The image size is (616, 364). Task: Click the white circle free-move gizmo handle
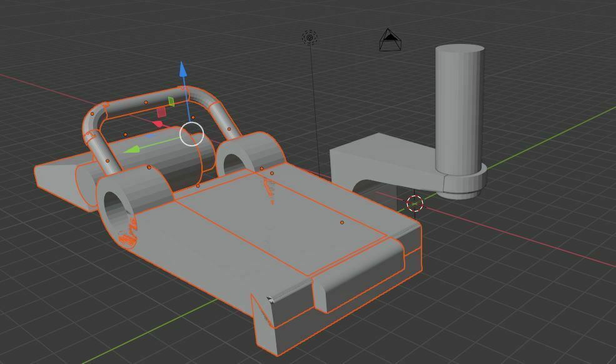pyautogui.click(x=192, y=134)
